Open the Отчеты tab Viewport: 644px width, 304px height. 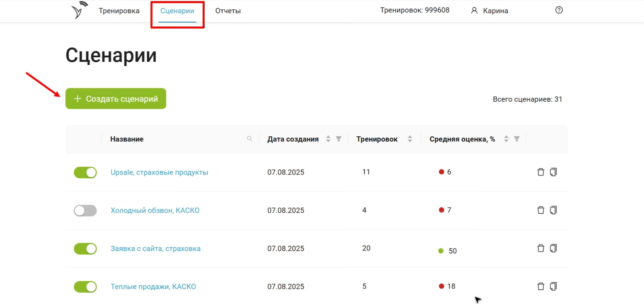click(x=228, y=11)
